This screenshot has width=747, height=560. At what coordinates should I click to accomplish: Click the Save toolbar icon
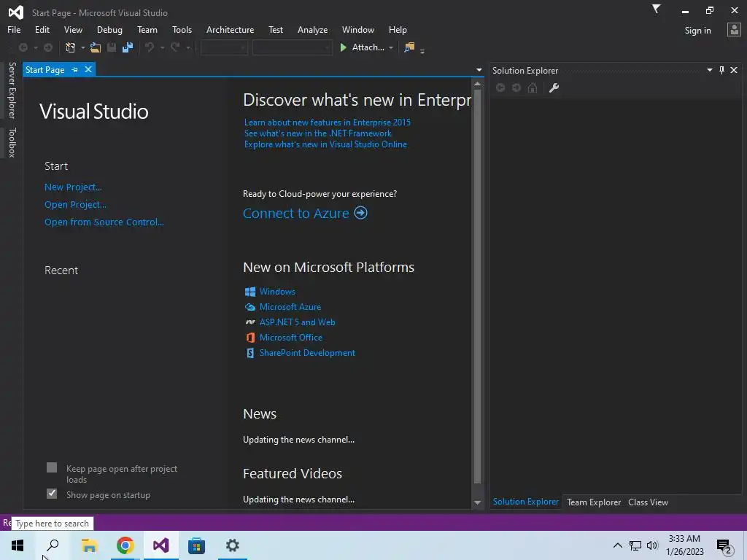(112, 47)
